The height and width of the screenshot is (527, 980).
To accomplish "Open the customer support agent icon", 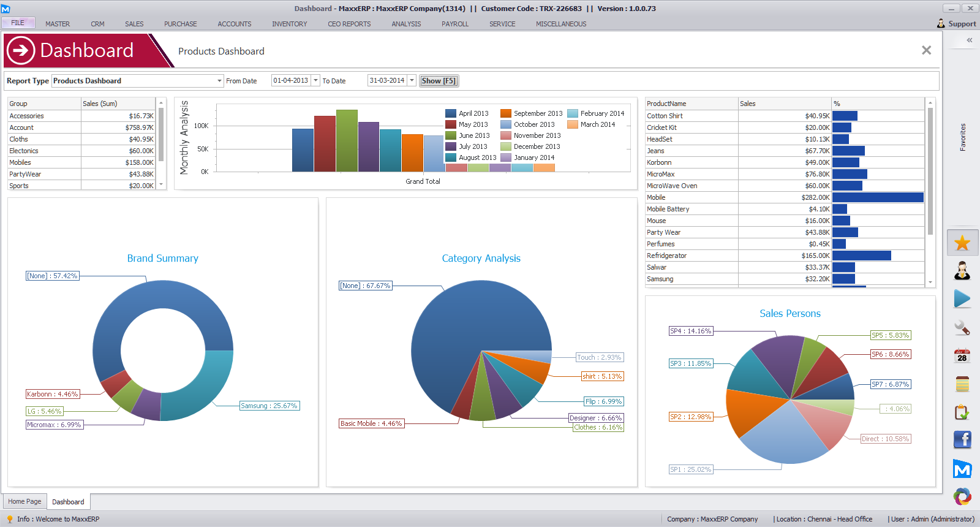I will [x=962, y=270].
